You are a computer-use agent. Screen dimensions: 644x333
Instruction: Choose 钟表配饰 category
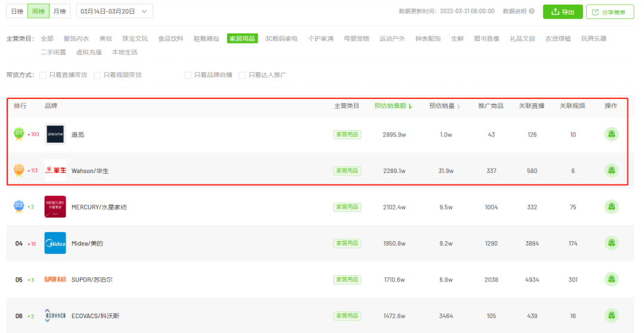pyautogui.click(x=428, y=39)
